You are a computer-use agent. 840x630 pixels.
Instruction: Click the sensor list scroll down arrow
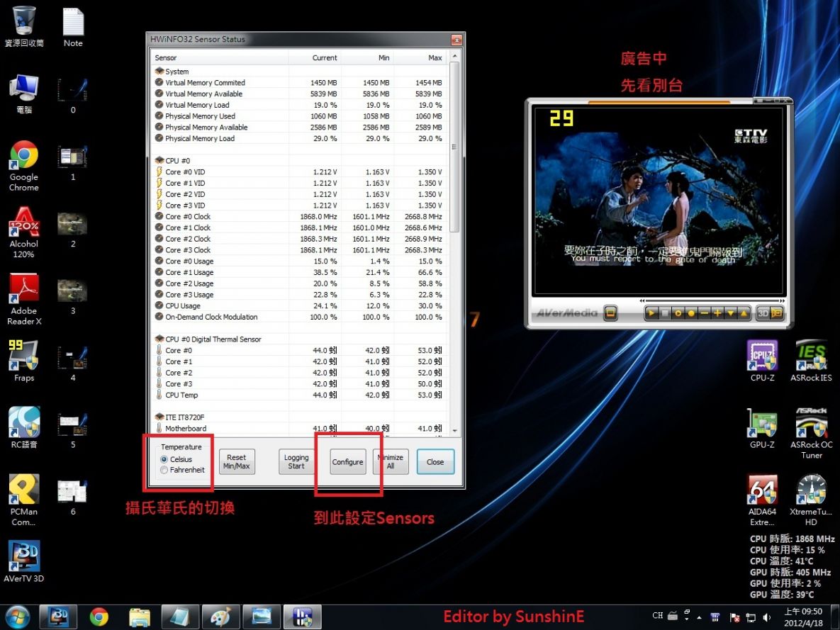click(454, 430)
